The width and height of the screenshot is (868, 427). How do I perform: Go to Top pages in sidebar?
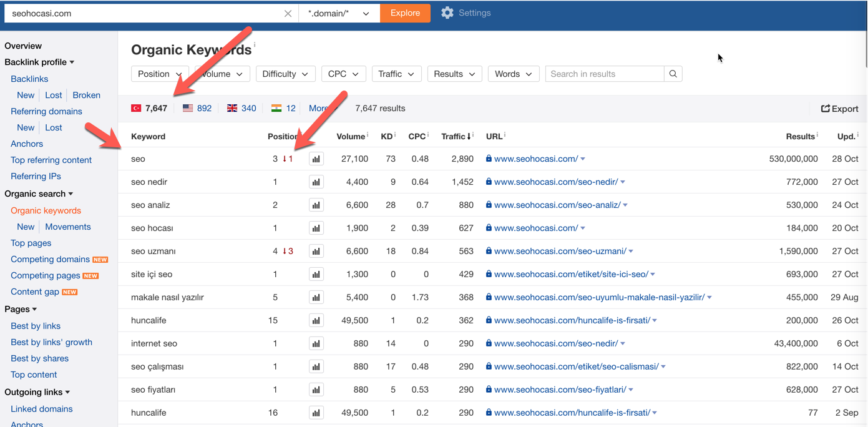point(31,243)
